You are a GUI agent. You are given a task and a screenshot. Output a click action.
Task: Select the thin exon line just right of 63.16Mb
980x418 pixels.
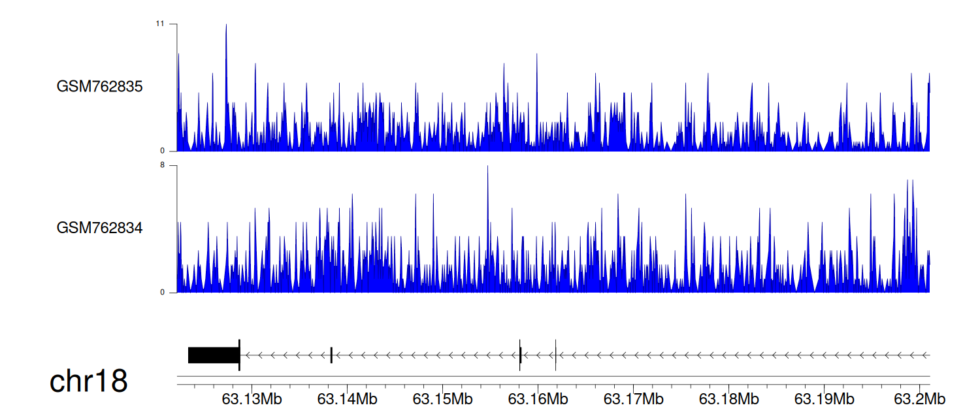[555, 355]
